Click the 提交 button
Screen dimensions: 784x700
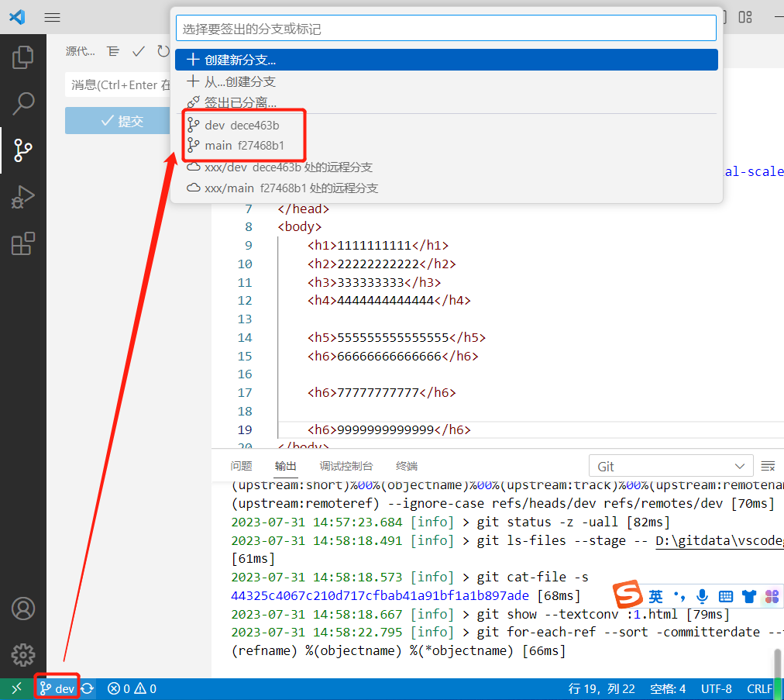click(x=118, y=120)
